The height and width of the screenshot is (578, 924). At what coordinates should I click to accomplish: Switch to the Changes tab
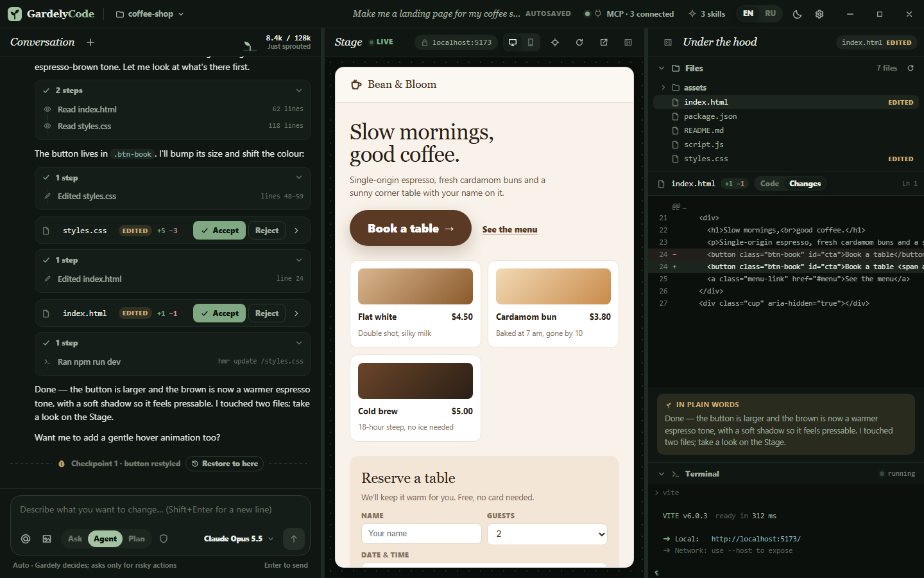tap(805, 184)
